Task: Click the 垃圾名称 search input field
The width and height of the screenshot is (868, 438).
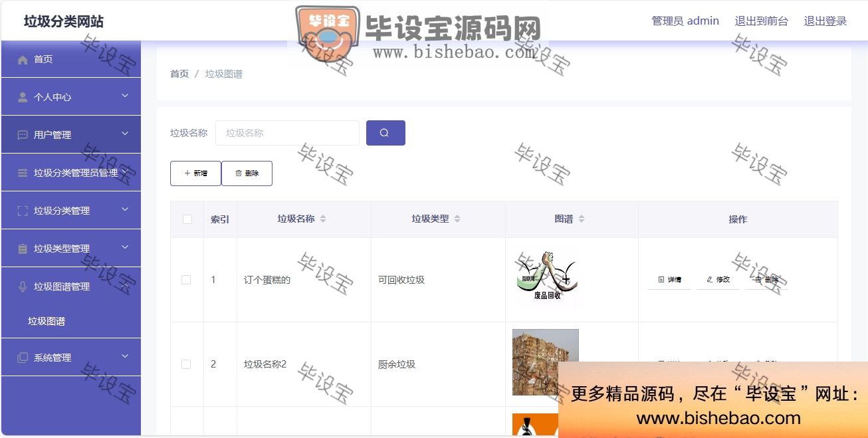Action: point(287,133)
